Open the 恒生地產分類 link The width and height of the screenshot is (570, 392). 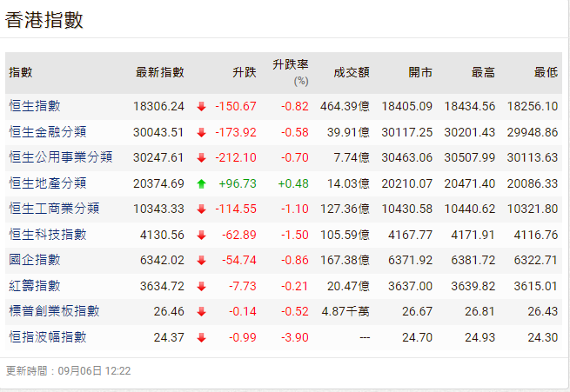click(x=48, y=183)
